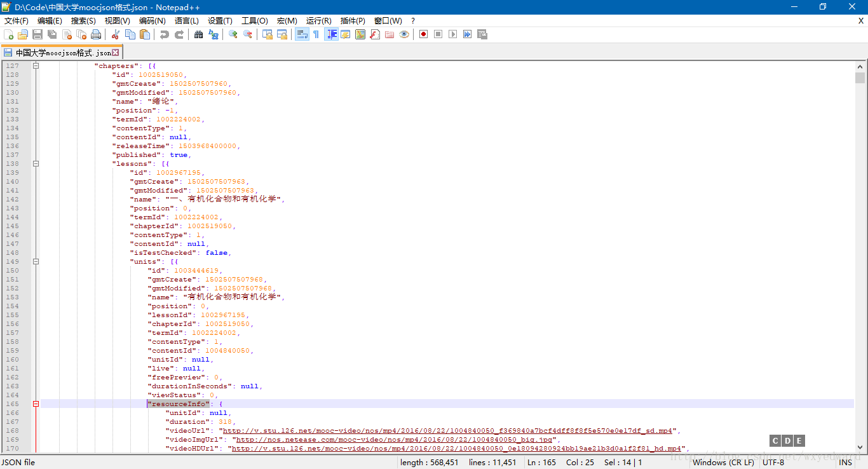
Task: Click the scrollbar up arrow
Action: [x=860, y=66]
